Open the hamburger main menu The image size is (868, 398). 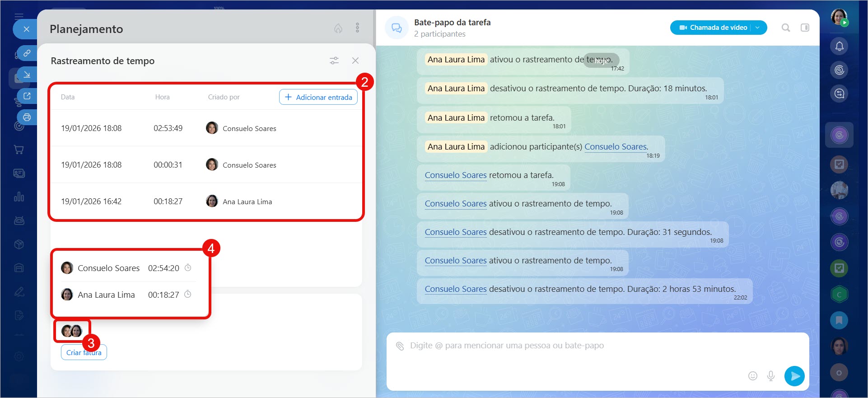click(19, 16)
